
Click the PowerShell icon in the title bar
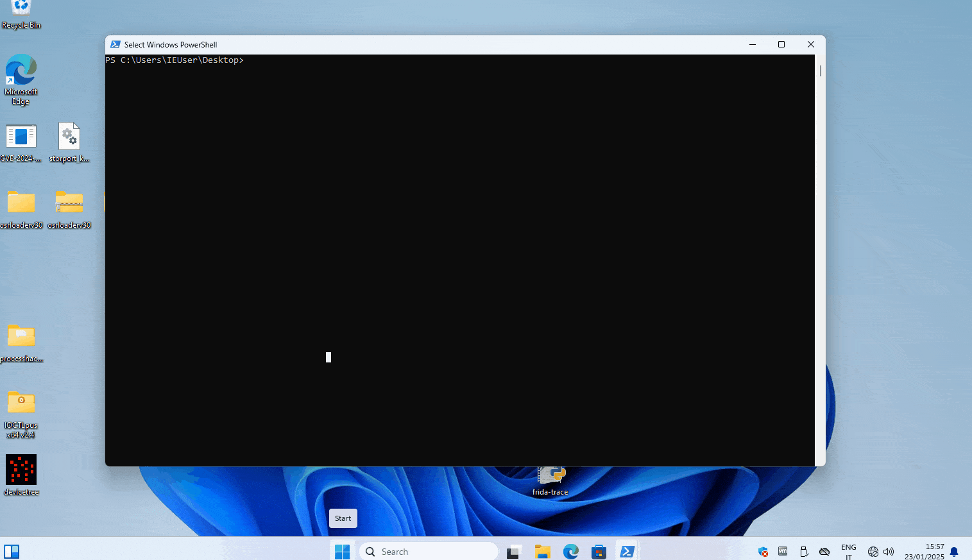tap(115, 44)
